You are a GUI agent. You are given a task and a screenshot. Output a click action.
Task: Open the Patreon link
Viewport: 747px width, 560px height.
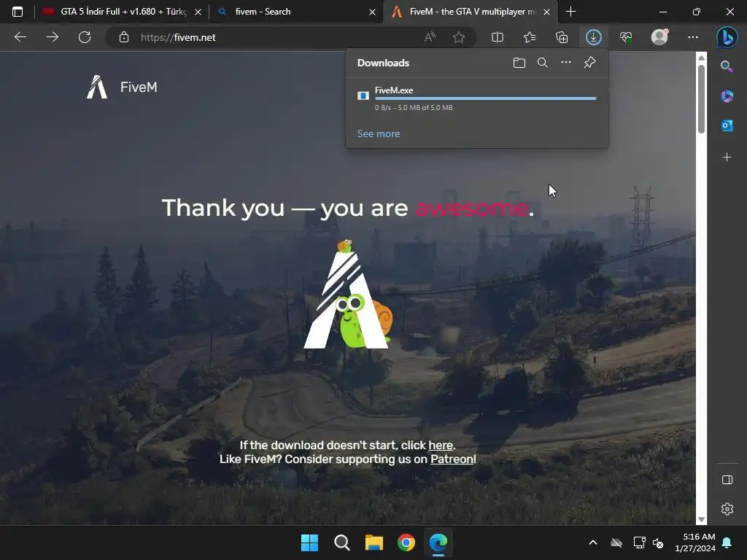[x=452, y=459]
